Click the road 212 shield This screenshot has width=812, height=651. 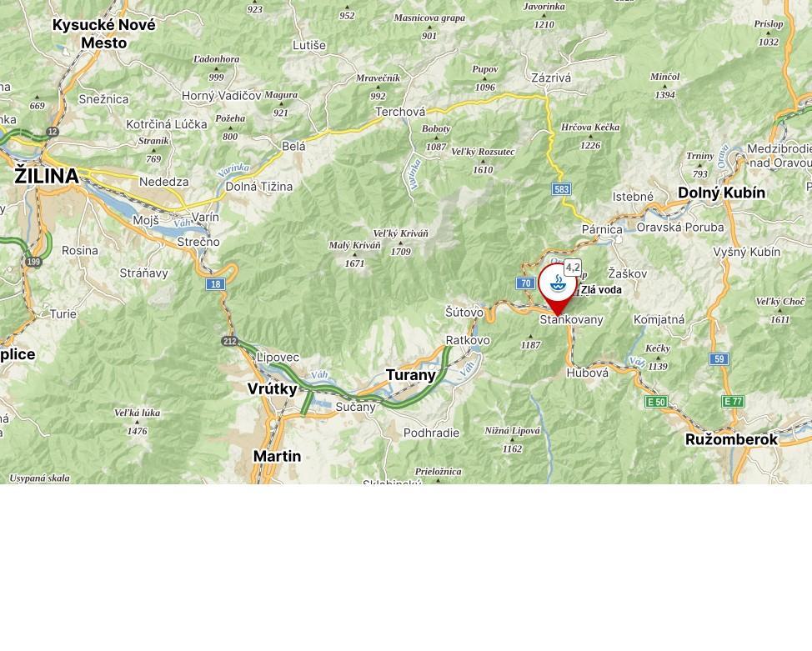tap(229, 341)
